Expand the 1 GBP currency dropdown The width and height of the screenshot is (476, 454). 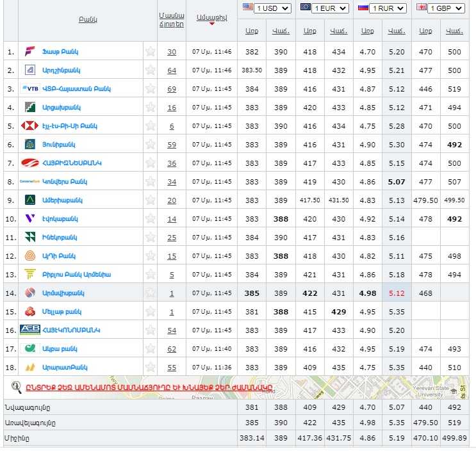446,8
